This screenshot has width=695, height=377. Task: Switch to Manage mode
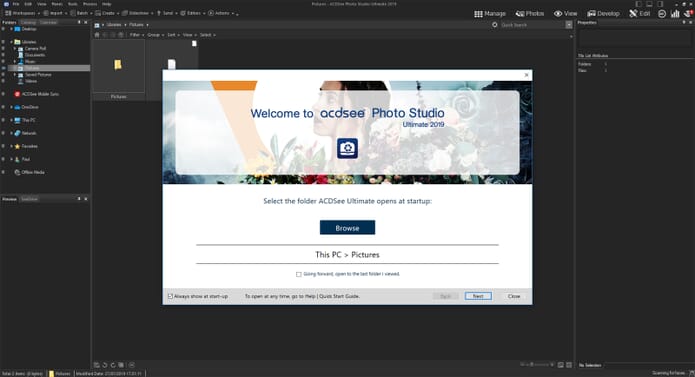point(490,14)
